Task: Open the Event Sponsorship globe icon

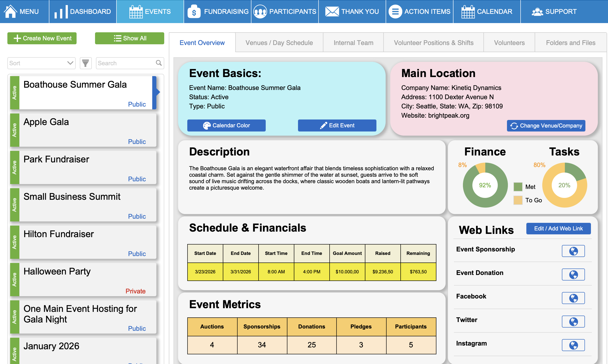Action: coord(573,251)
